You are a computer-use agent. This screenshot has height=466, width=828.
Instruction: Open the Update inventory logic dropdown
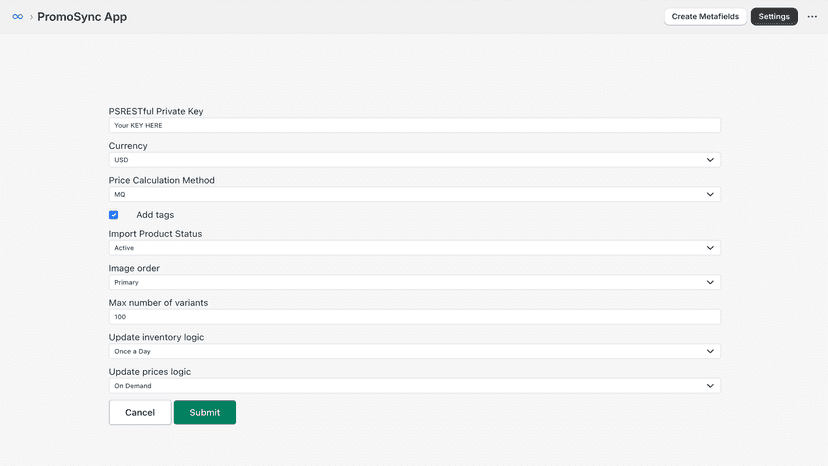[415, 351]
